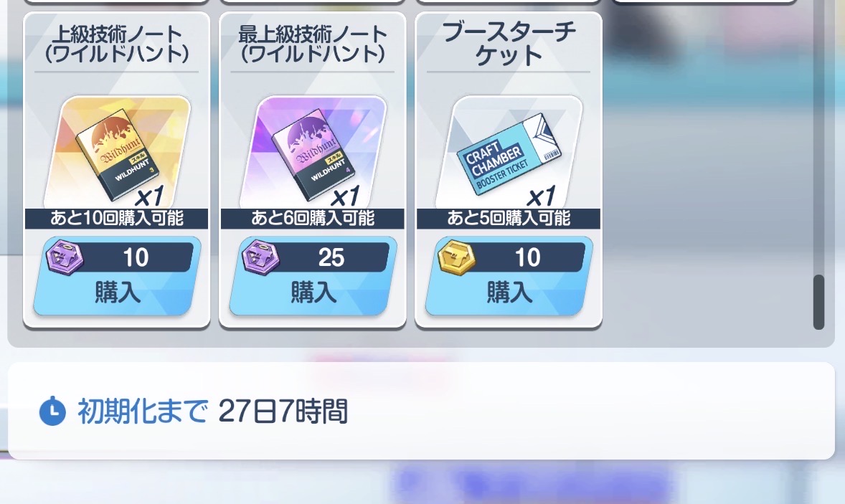Select the Craft Chamber booster ticket icon
845x504 pixels.
pyautogui.click(x=509, y=152)
